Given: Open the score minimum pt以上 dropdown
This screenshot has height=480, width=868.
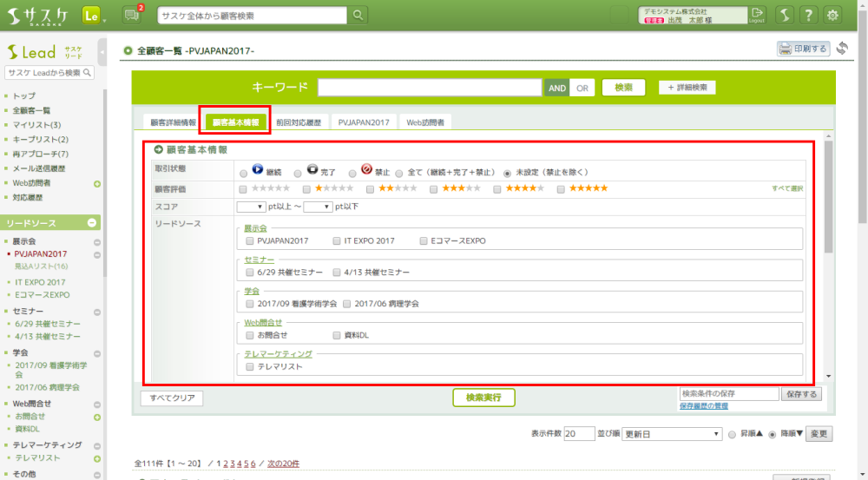Looking at the screenshot, I should click(252, 207).
